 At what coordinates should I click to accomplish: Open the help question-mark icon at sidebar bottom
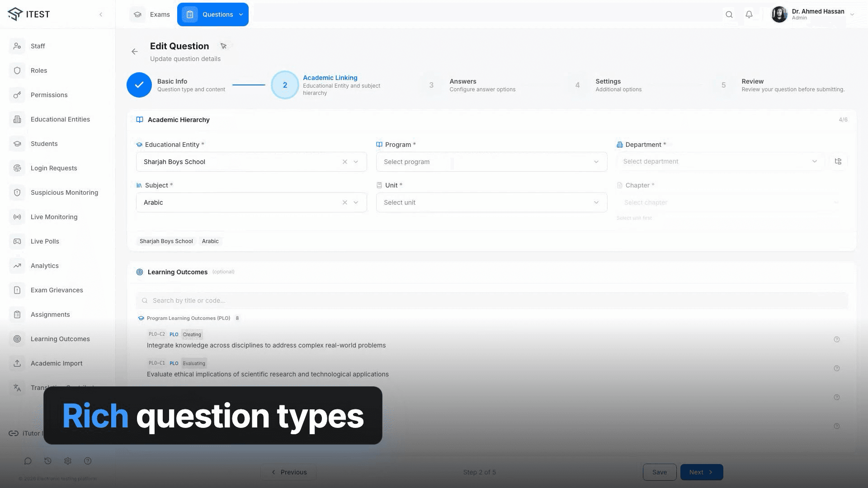pyautogui.click(x=88, y=461)
